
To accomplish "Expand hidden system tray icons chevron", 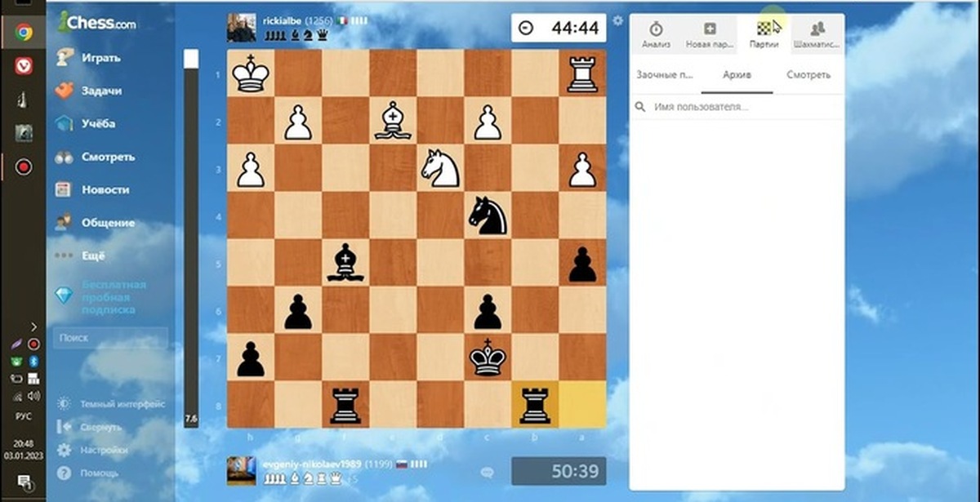I will point(33,327).
